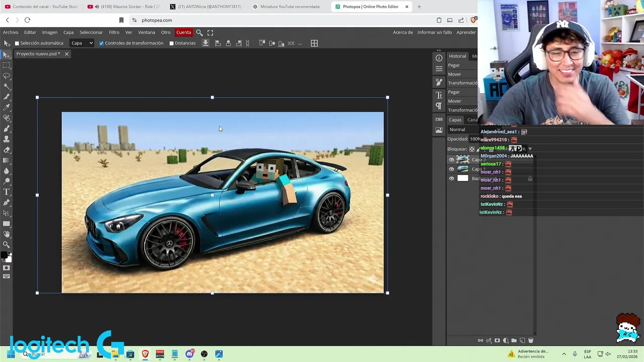Viewport: 644px width, 362px height.
Task: Align left edges icon in options bar
Action: 218,43
